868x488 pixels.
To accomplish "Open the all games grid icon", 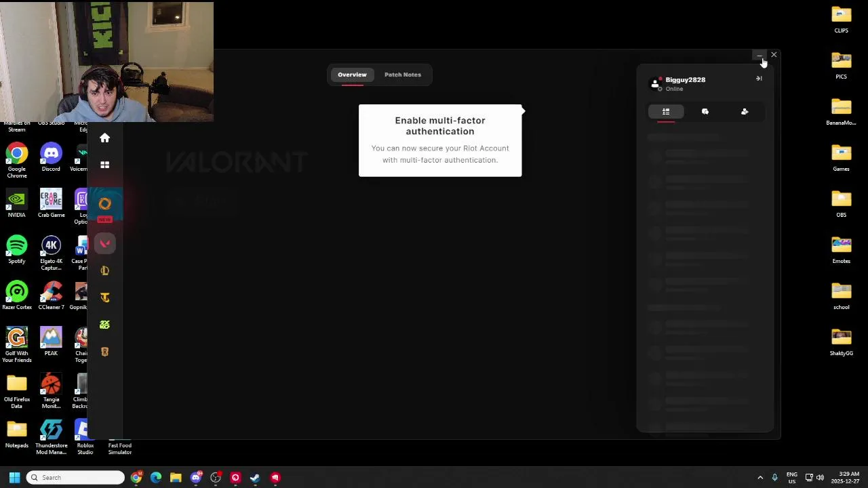I will [104, 165].
